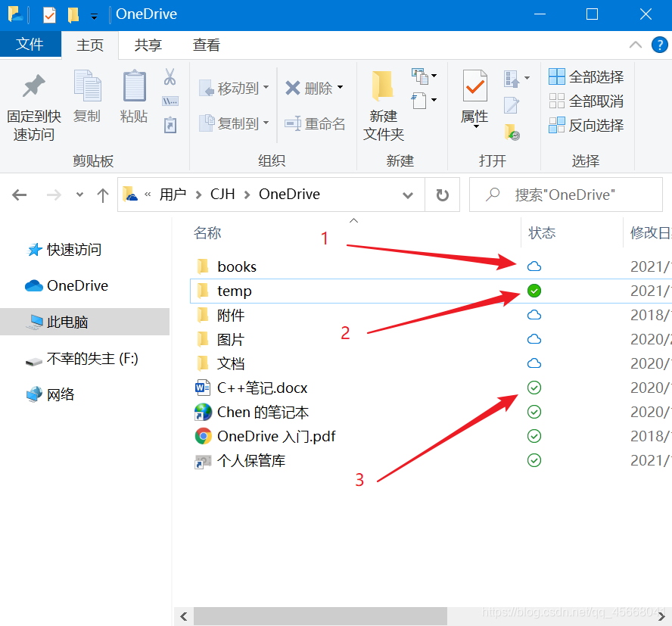Click the Delete X button
This screenshot has height=626, width=672.
[314, 88]
